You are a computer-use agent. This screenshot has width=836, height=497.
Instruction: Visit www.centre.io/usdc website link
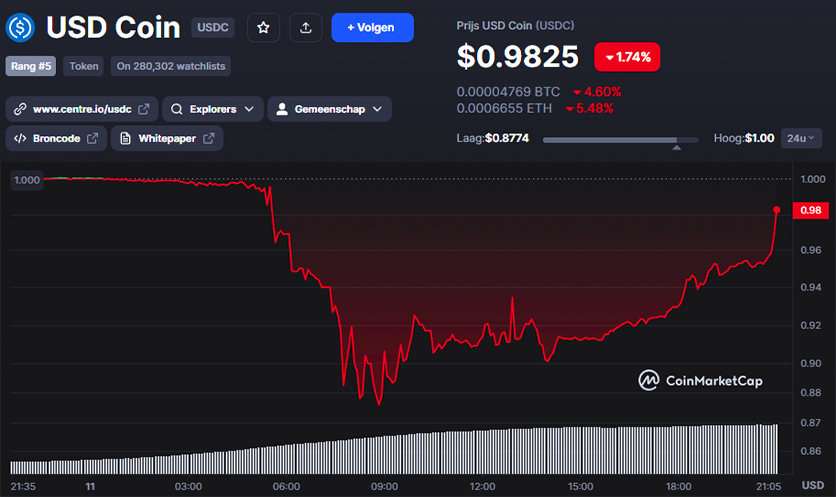[x=82, y=109]
